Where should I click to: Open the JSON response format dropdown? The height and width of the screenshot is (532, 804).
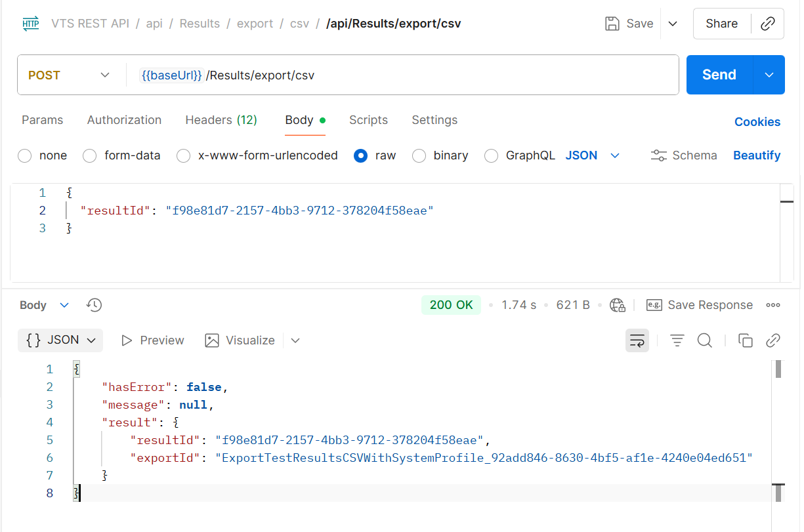click(x=60, y=340)
